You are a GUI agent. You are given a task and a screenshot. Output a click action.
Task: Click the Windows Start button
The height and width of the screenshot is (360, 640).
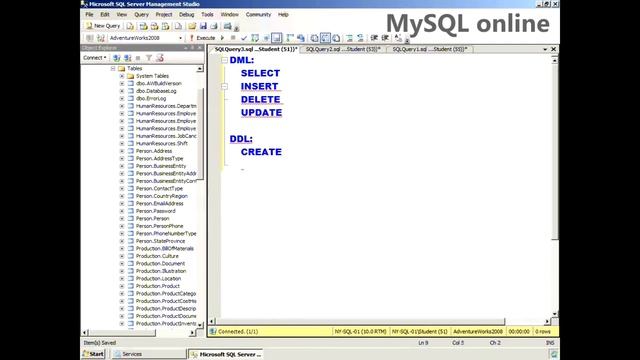(x=93, y=354)
